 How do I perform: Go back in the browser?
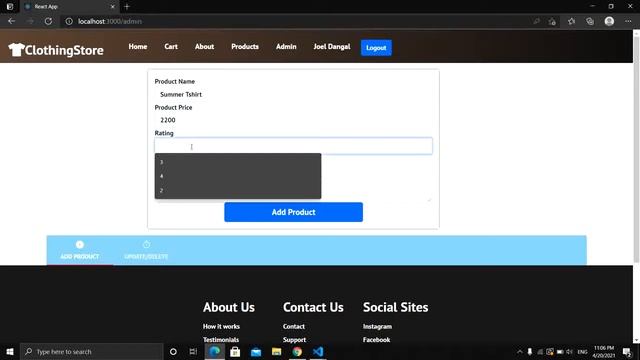[11, 21]
